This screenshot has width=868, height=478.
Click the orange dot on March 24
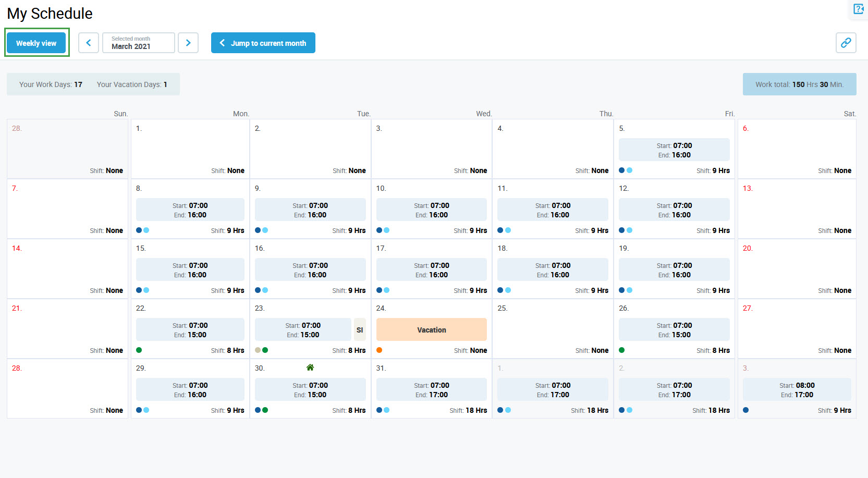click(x=380, y=350)
